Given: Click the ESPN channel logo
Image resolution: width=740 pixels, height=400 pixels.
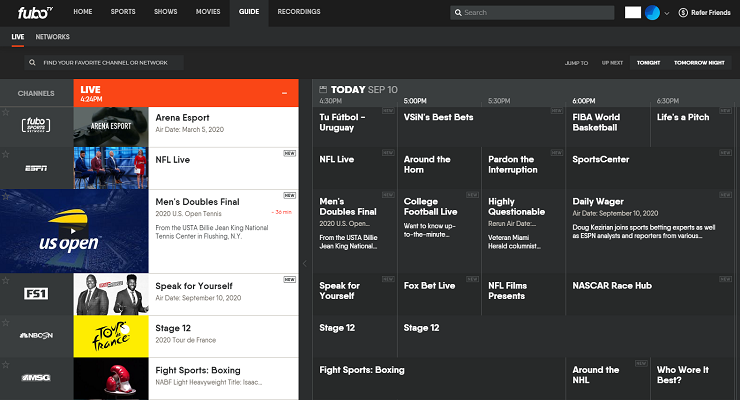Looking at the screenshot, I should (x=36, y=168).
